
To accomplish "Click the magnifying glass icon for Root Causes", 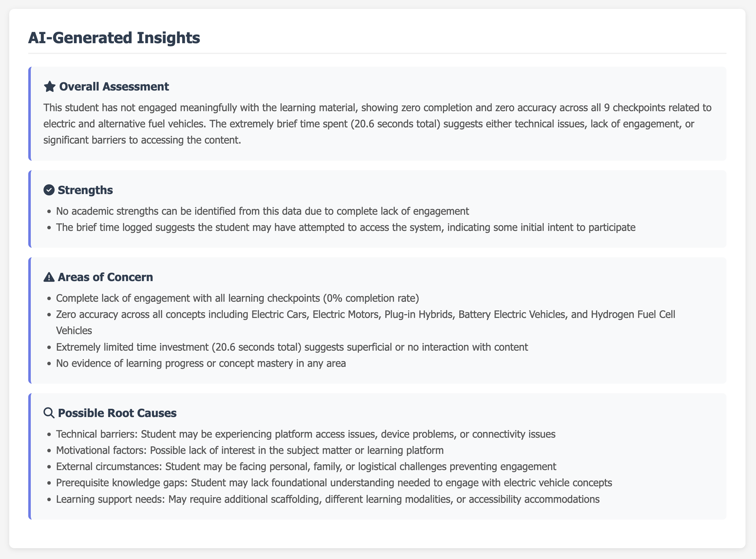I will 49,413.
